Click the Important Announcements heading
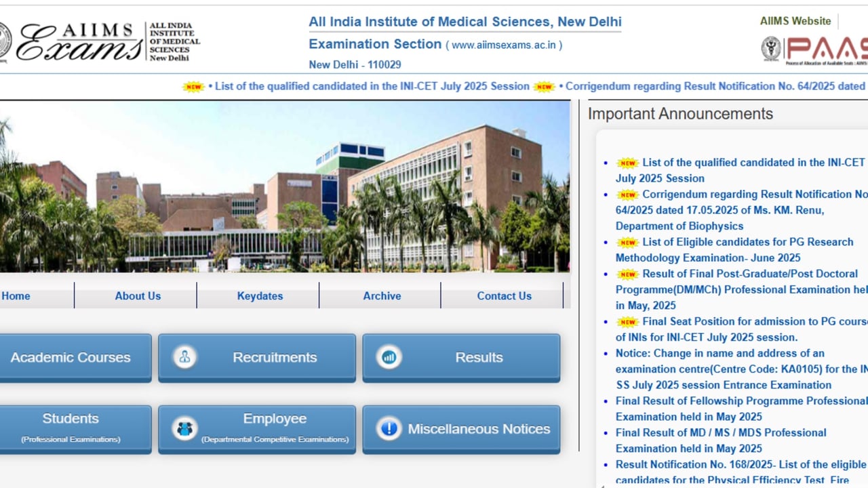This screenshot has height=488, width=868. point(680,114)
